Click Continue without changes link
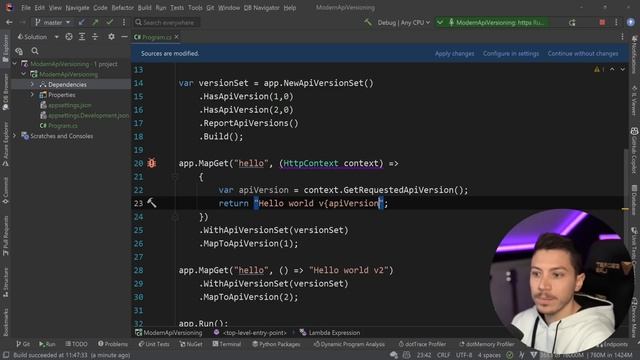640x360 pixels. coord(583,53)
